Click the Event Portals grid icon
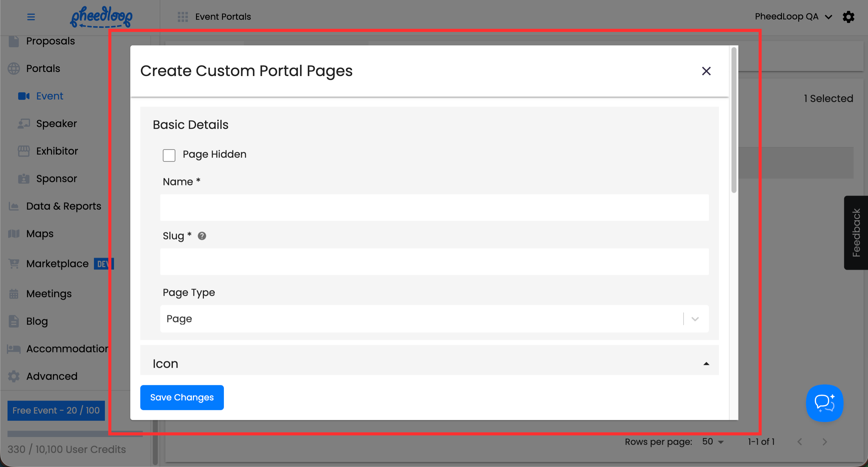 pyautogui.click(x=183, y=17)
